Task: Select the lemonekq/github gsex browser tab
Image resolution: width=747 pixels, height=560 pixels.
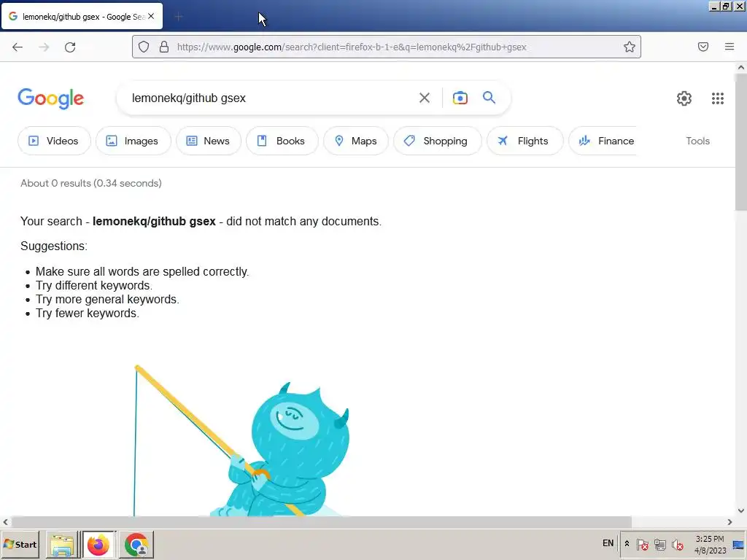Action: click(82, 16)
